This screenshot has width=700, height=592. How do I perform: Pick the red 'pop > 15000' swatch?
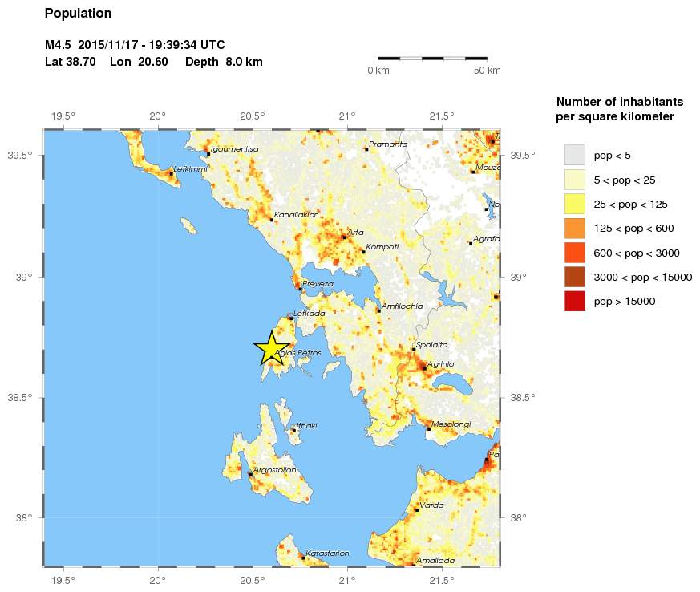tap(574, 302)
